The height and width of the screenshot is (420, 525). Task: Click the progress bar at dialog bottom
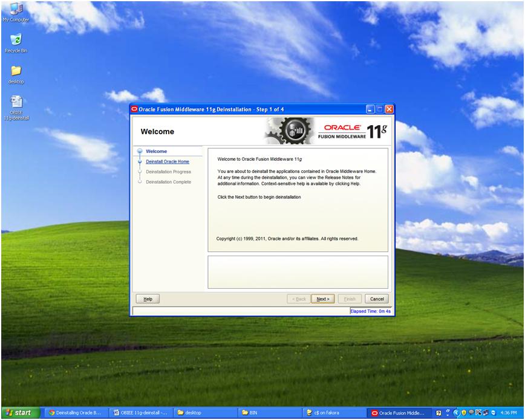pyautogui.click(x=241, y=311)
